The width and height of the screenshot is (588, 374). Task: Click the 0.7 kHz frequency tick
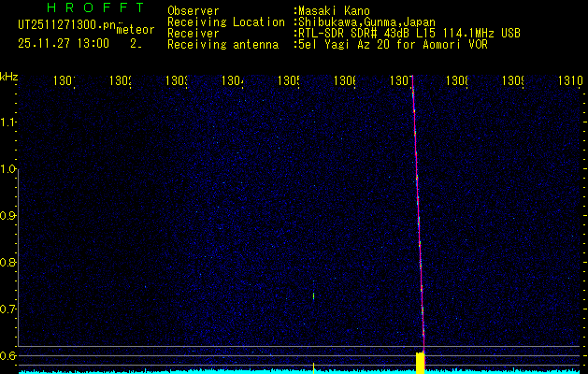coord(8,309)
